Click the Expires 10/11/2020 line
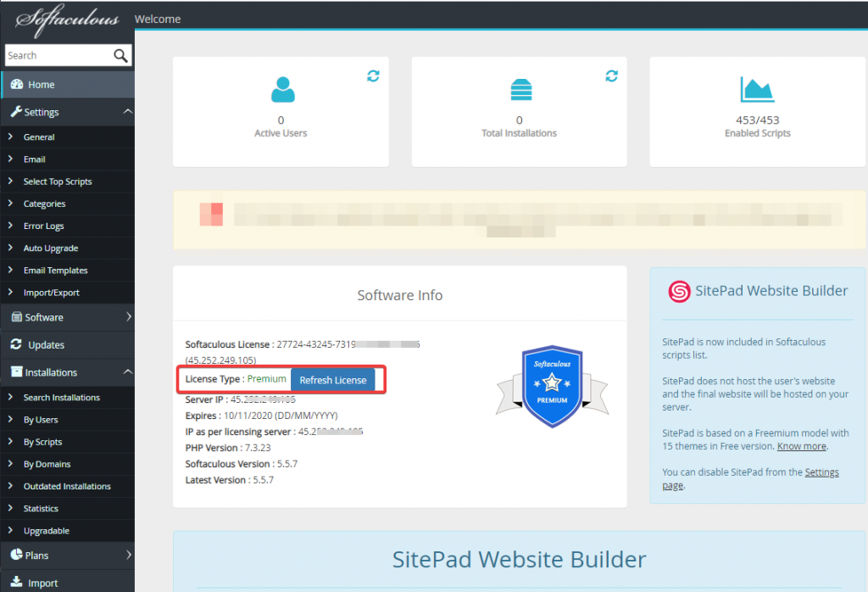The height and width of the screenshot is (592, 868). [x=261, y=416]
